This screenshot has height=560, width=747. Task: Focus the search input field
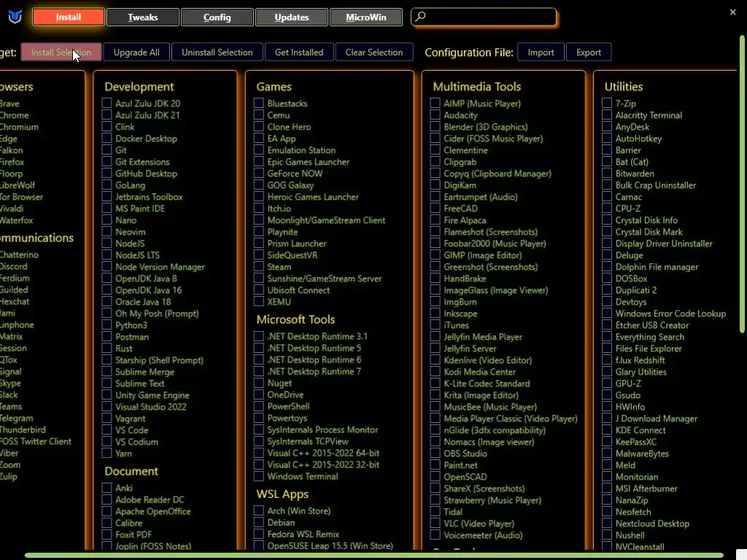click(484, 17)
